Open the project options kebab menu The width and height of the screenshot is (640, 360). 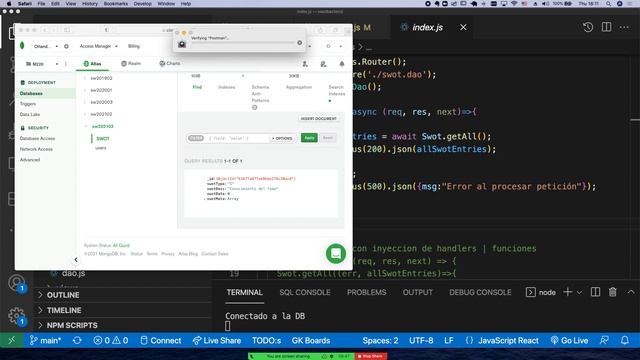click(66, 64)
